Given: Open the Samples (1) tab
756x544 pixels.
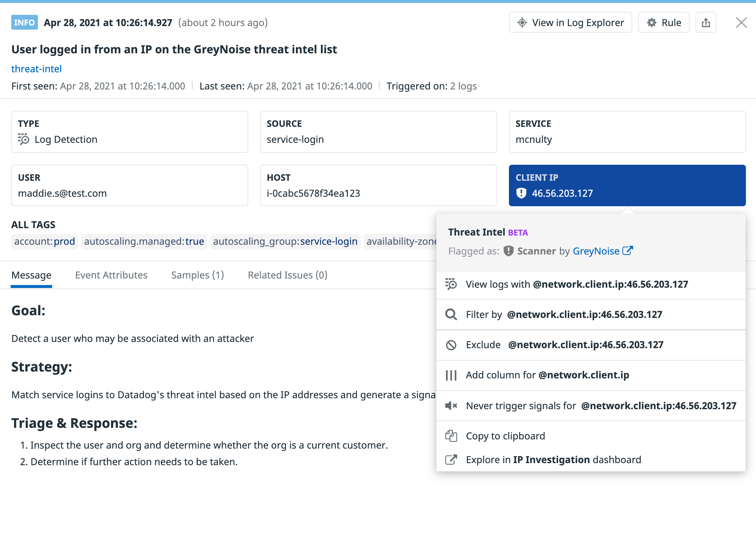Looking at the screenshot, I should [x=197, y=275].
